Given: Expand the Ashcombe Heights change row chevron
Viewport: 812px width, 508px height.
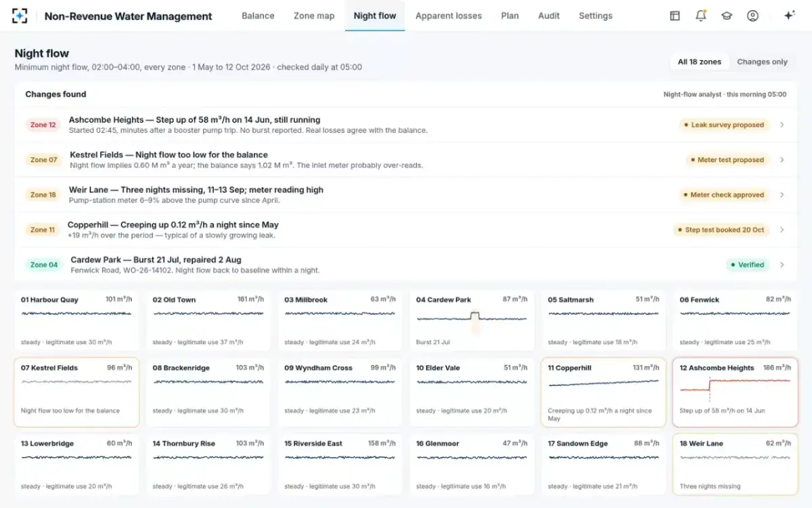Looking at the screenshot, I should pyautogui.click(x=782, y=125).
